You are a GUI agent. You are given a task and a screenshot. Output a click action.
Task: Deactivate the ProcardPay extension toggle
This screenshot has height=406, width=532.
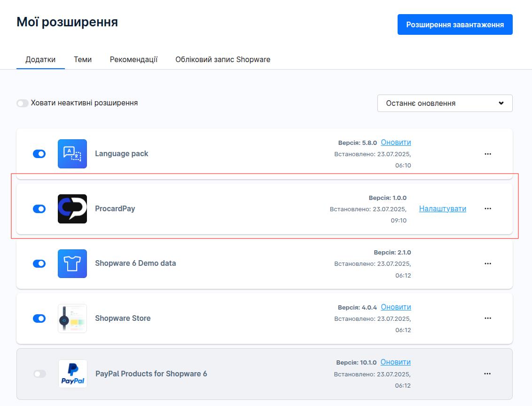click(39, 209)
